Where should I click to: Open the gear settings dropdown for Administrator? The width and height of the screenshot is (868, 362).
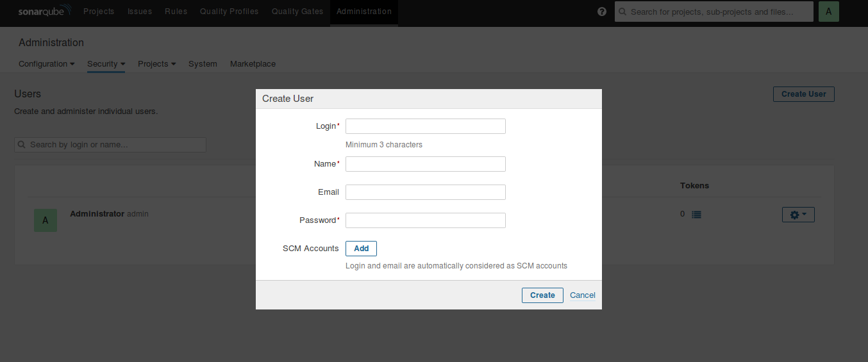(798, 215)
